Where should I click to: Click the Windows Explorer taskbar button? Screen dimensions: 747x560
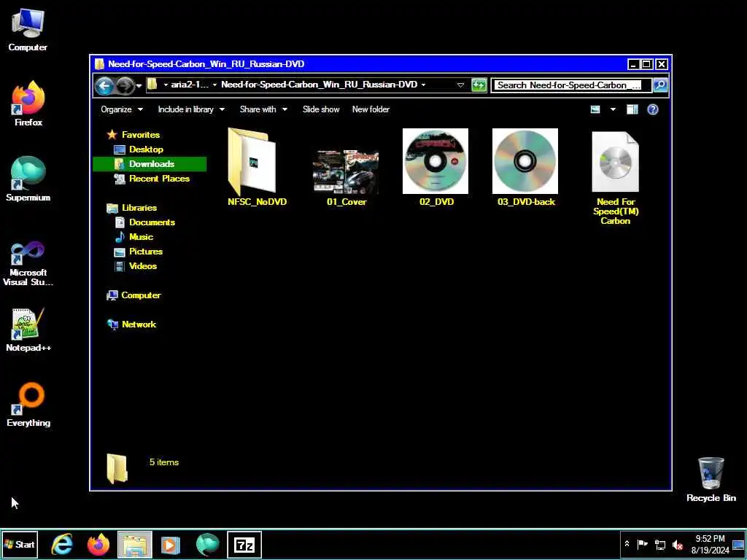[135, 544]
